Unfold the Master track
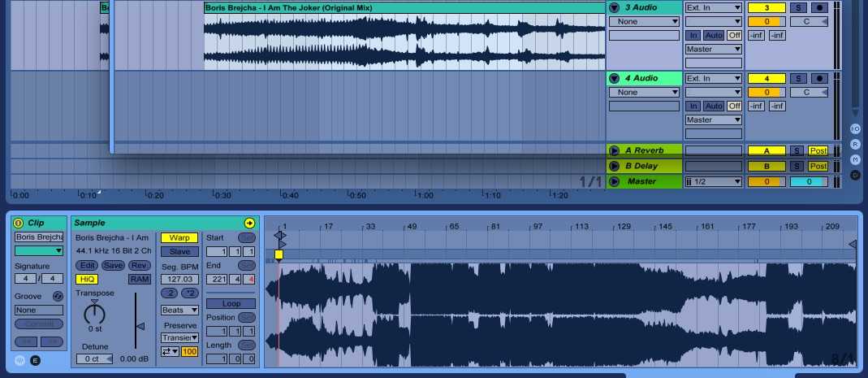The height and width of the screenshot is (378, 868). pos(614,181)
